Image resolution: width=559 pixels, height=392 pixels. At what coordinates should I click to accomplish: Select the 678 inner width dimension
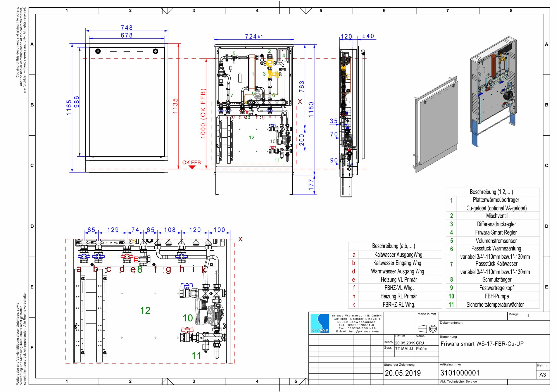[x=127, y=35]
